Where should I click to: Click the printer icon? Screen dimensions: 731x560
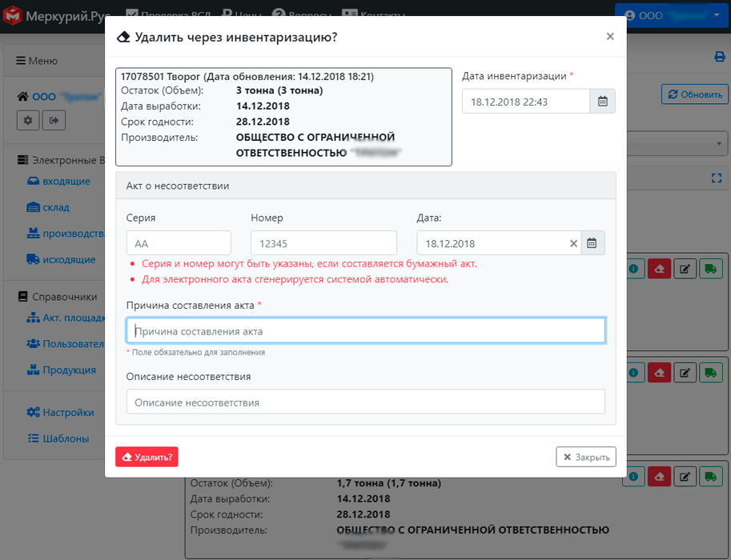(x=719, y=57)
